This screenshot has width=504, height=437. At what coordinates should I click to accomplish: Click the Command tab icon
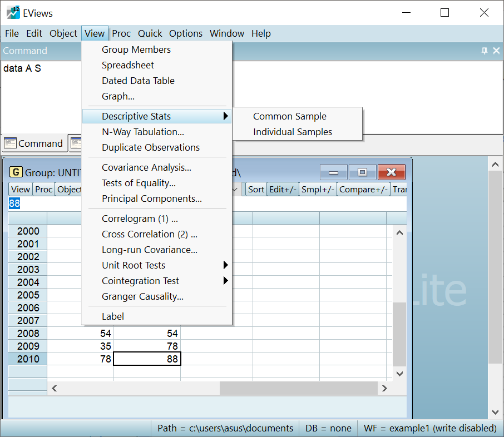[11, 143]
